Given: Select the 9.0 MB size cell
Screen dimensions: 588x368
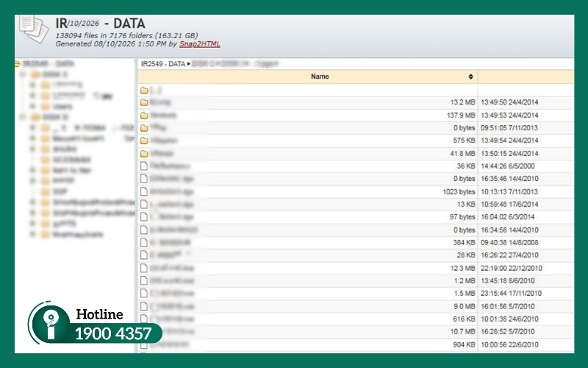Looking at the screenshot, I should [x=465, y=306].
